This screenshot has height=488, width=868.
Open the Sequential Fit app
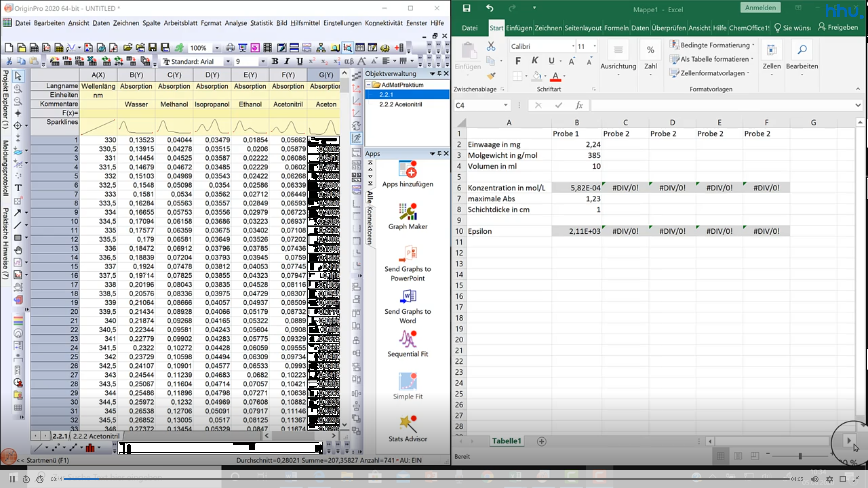coord(408,343)
